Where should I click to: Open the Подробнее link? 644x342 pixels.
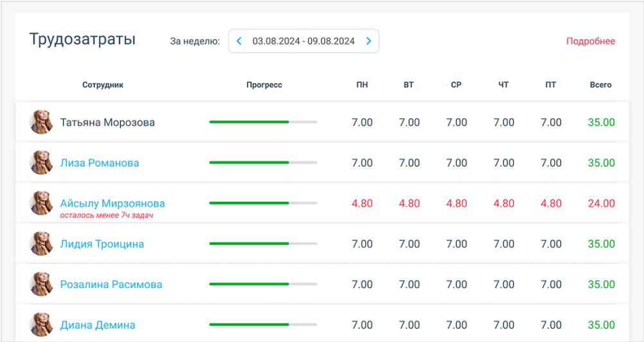tap(590, 41)
